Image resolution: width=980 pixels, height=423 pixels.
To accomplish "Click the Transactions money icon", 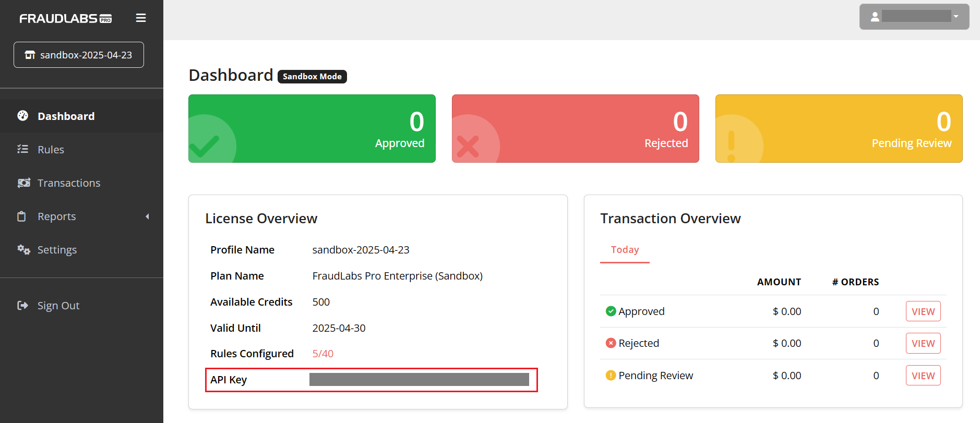I will (x=24, y=183).
